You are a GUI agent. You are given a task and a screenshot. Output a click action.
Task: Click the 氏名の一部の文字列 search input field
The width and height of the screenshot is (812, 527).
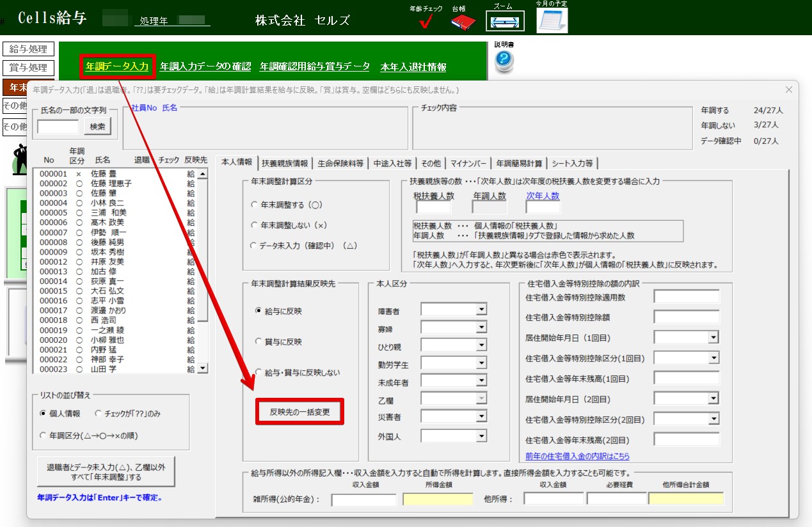58,127
